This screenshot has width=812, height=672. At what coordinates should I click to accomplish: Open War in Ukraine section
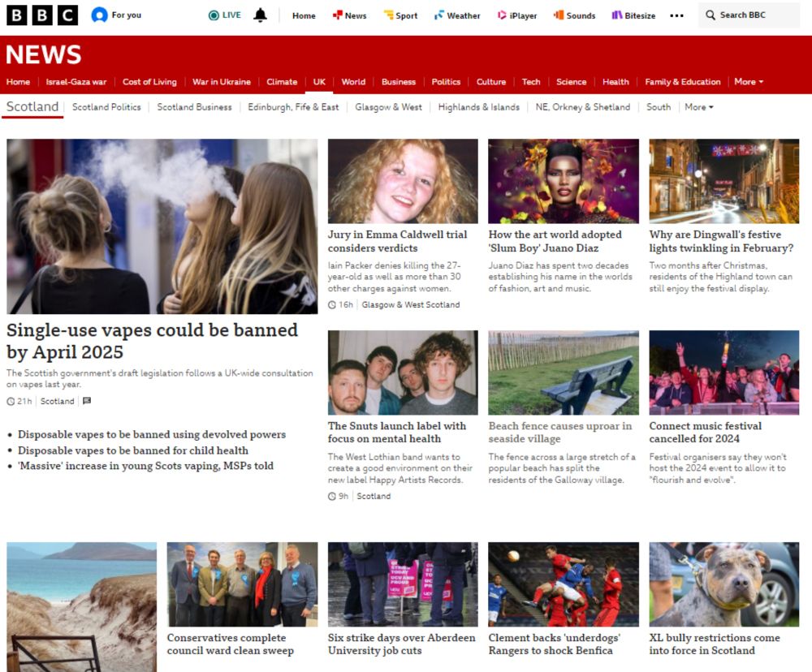click(x=221, y=82)
